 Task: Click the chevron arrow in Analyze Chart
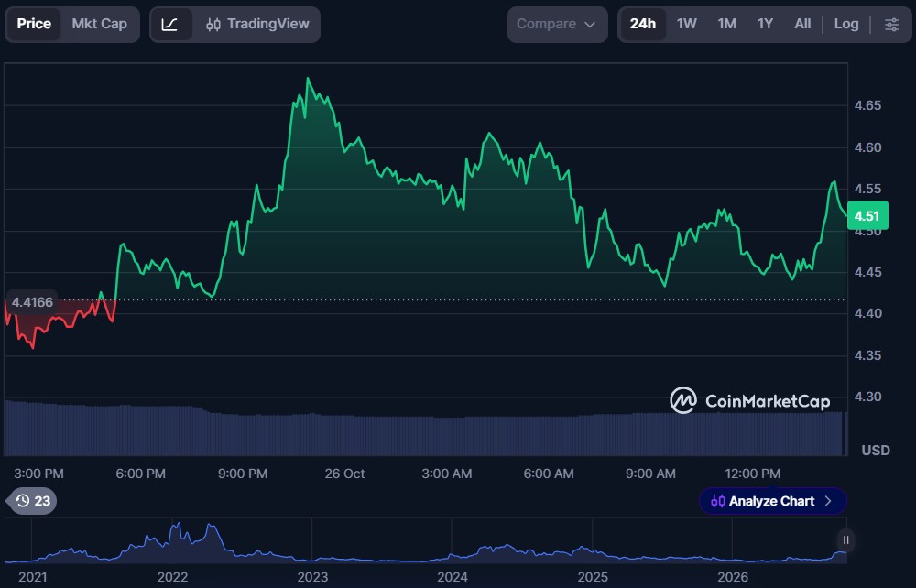(x=828, y=501)
